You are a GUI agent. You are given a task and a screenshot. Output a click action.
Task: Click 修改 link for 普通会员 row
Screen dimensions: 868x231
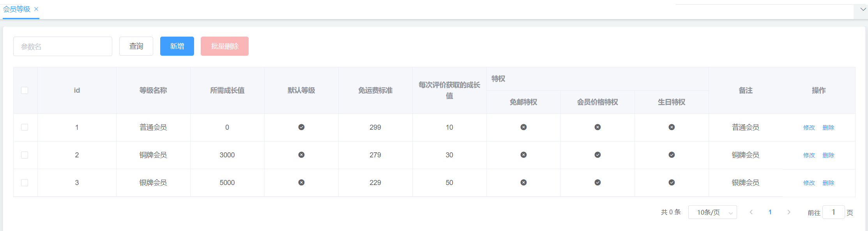(x=809, y=128)
